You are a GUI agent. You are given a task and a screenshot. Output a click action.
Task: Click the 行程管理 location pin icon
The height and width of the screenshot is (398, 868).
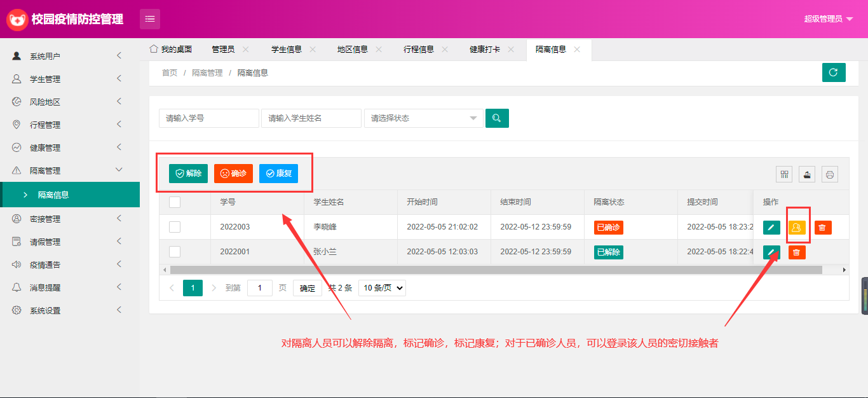(x=17, y=125)
